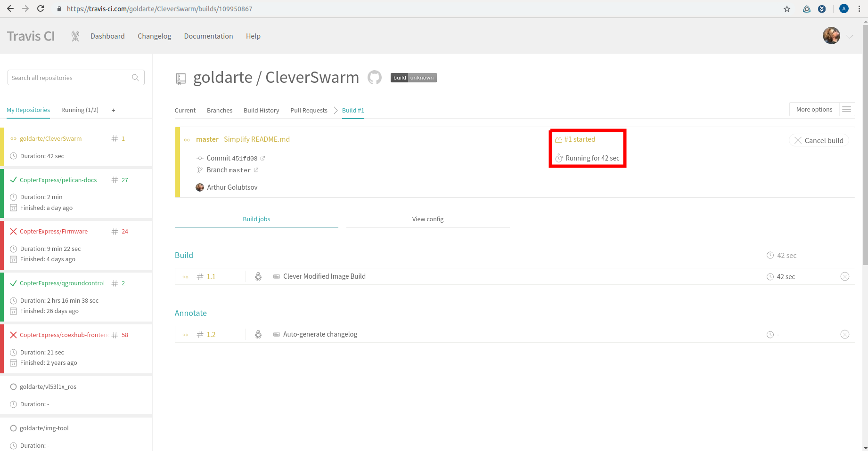The height and width of the screenshot is (451, 868).
Task: Open the CopterExpress/pelican-docs repository link
Action: point(58,180)
